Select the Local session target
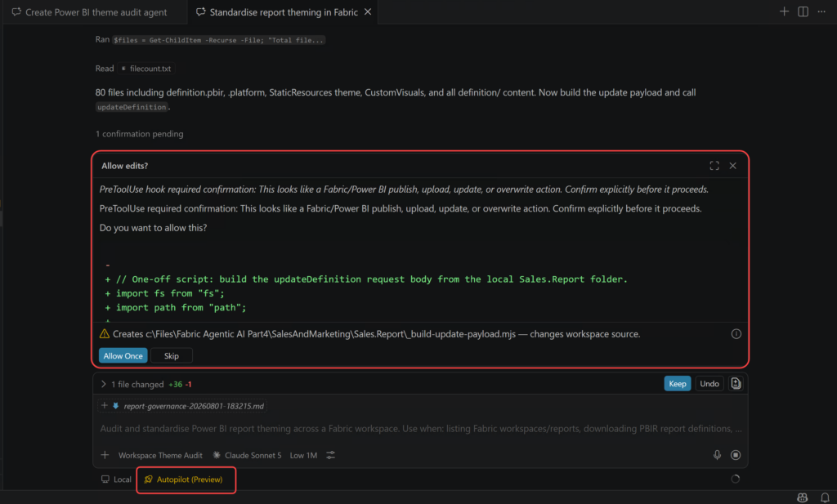The height and width of the screenshot is (504, 837). click(x=116, y=479)
